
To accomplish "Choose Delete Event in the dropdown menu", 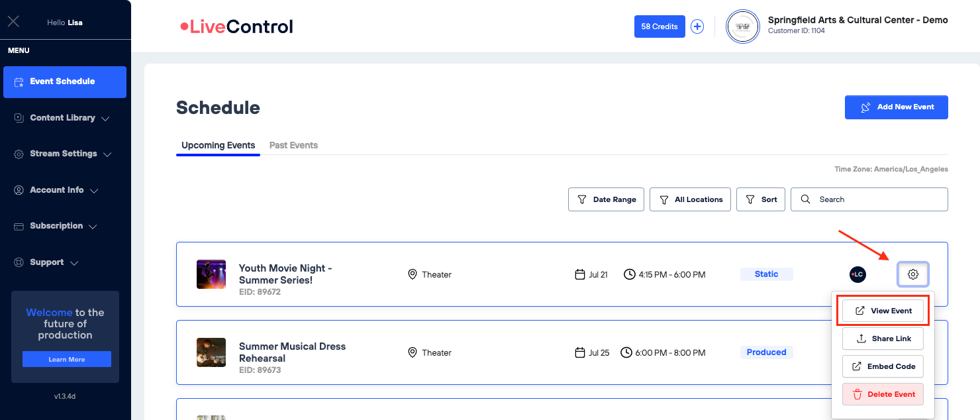I will click(883, 394).
